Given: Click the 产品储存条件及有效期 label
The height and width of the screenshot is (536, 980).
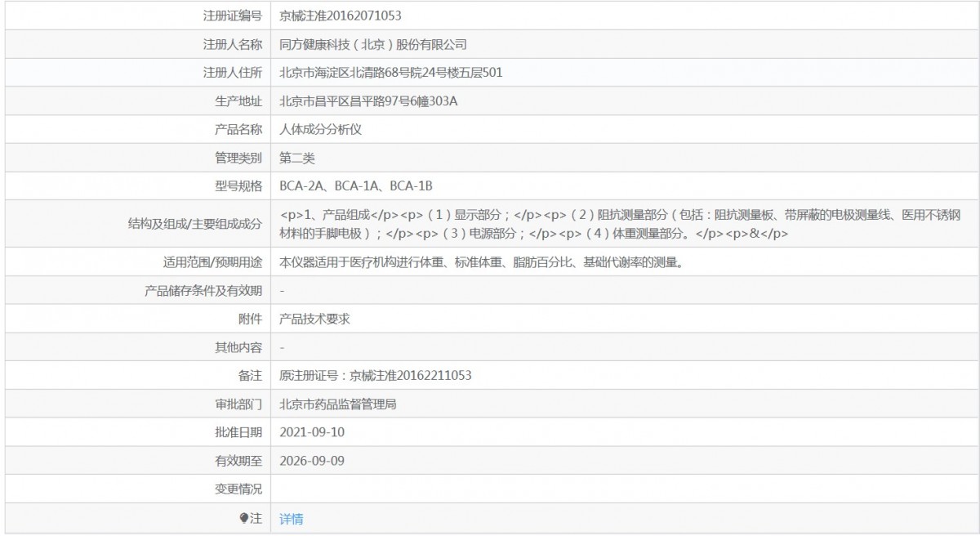Looking at the screenshot, I should pos(203,291).
